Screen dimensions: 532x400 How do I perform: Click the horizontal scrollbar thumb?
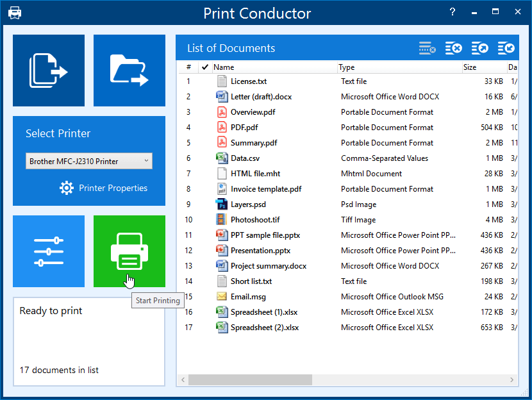(250, 379)
